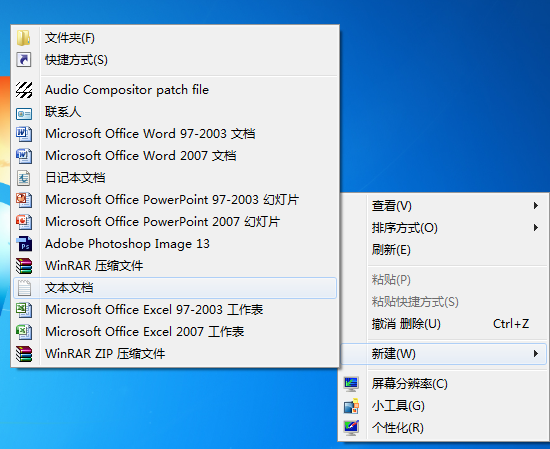Click the Excel 2007 worksheet icon
The width and height of the screenshot is (550, 449).
(x=24, y=332)
